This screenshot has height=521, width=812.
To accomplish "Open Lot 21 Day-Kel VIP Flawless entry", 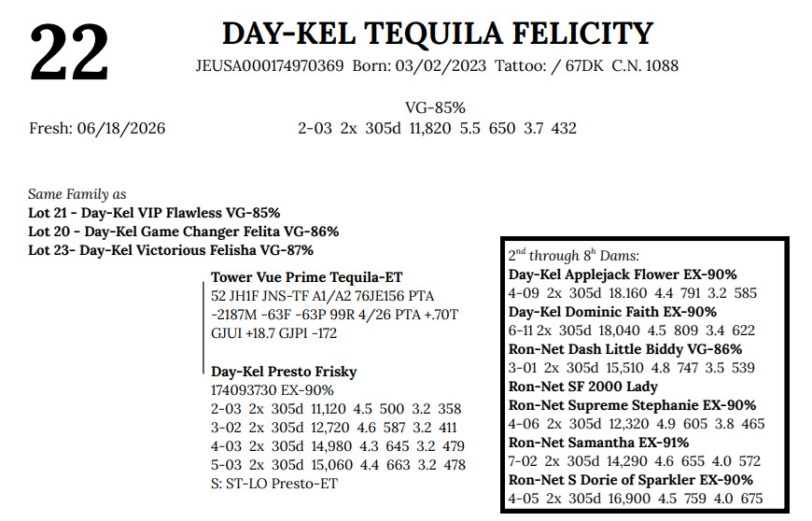I will point(154,213).
